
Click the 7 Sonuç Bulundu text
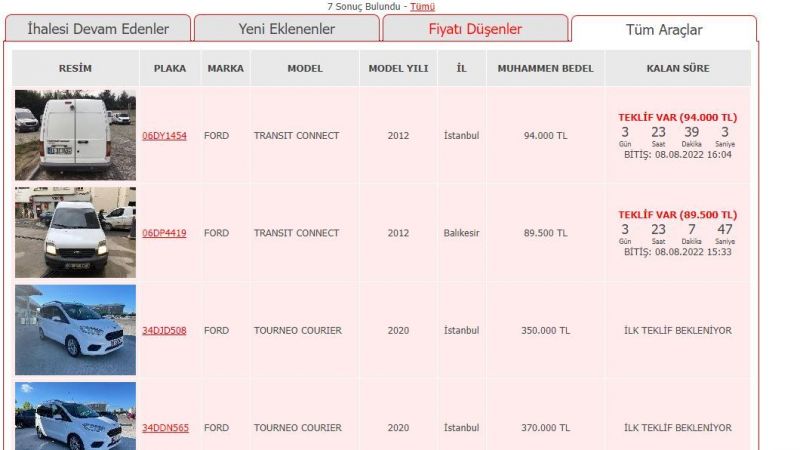pyautogui.click(x=364, y=7)
